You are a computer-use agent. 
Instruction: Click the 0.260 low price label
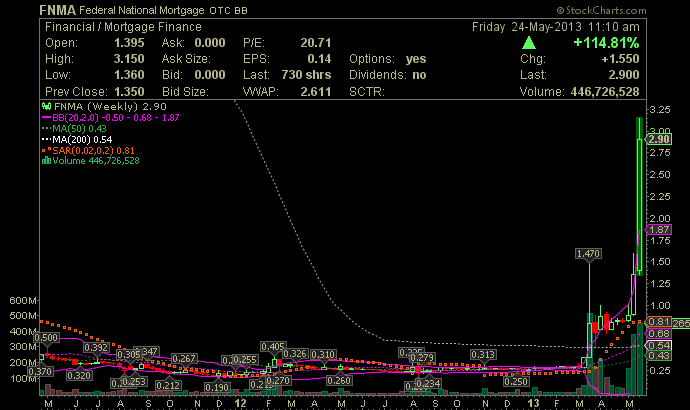339,380
